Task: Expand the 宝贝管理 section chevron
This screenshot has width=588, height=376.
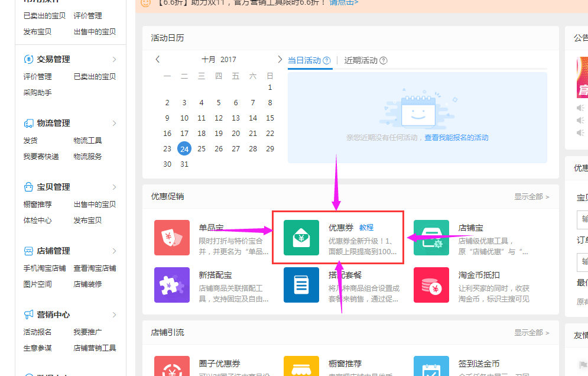Action: (115, 187)
